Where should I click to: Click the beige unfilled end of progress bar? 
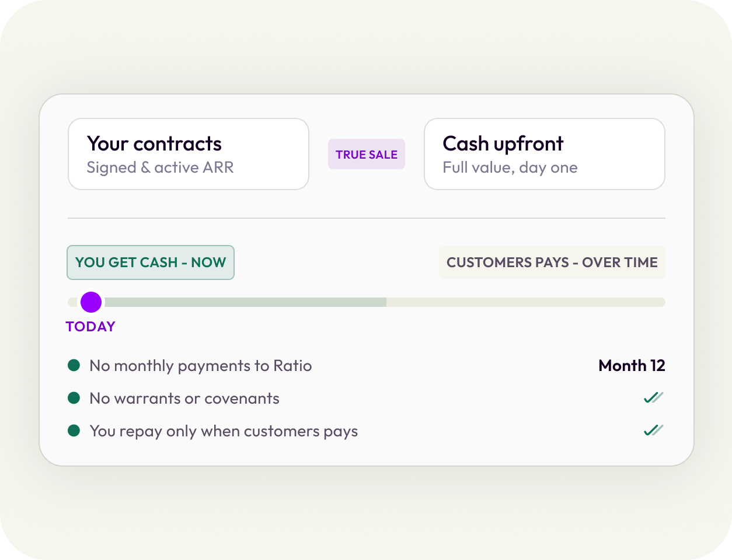[526, 302]
